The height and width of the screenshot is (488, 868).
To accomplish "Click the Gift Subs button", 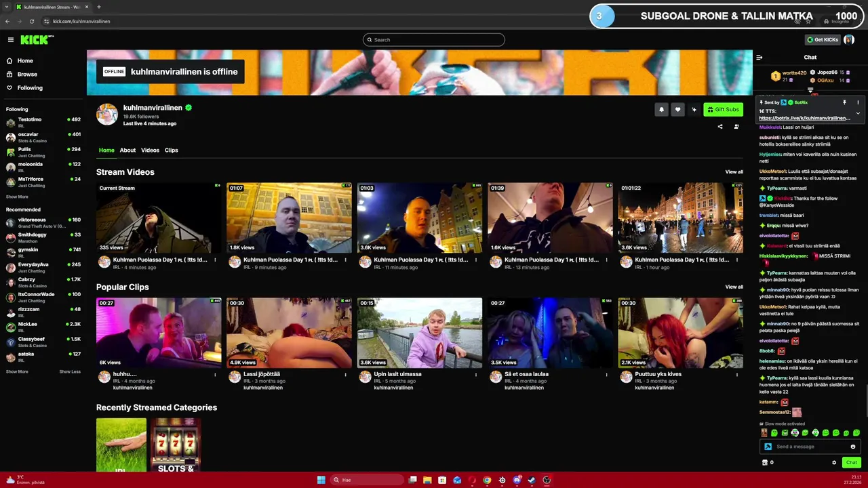I will click(723, 109).
